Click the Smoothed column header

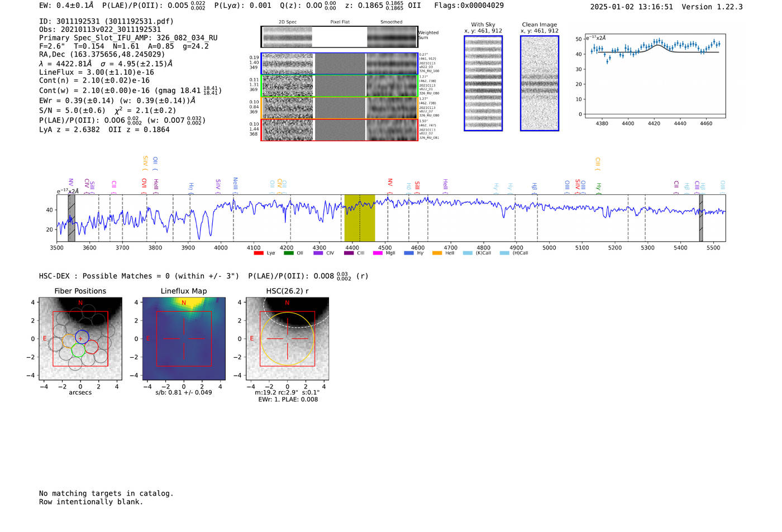click(x=391, y=22)
